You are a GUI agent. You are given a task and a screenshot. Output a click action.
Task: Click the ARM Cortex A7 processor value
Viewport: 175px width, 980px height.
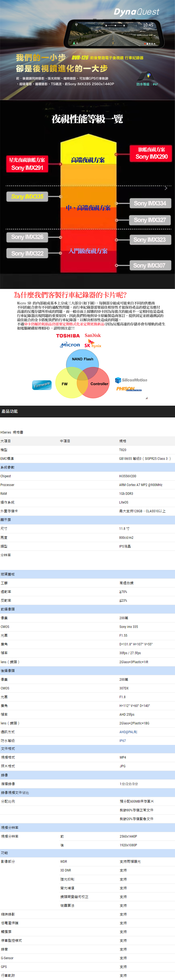coord(141,485)
